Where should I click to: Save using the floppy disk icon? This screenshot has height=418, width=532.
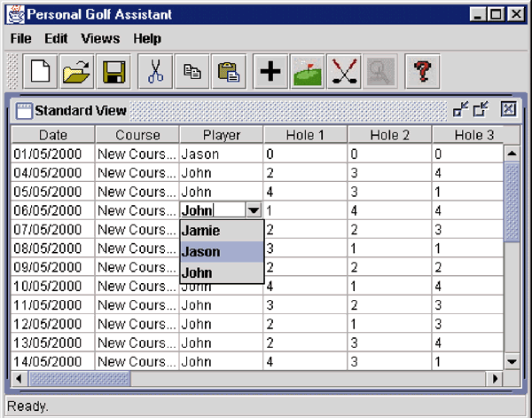pyautogui.click(x=113, y=72)
